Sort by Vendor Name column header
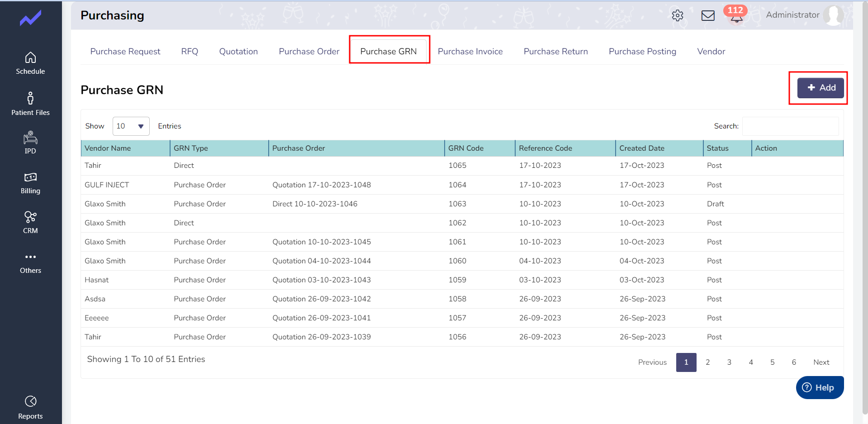 click(125, 148)
